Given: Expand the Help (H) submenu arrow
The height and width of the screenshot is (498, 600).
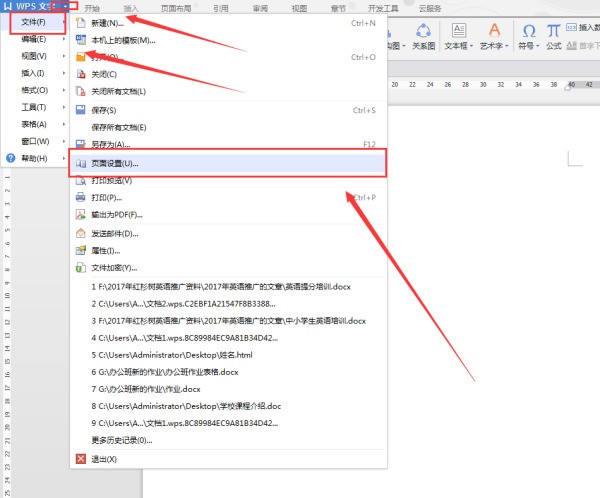Looking at the screenshot, I should tap(64, 158).
